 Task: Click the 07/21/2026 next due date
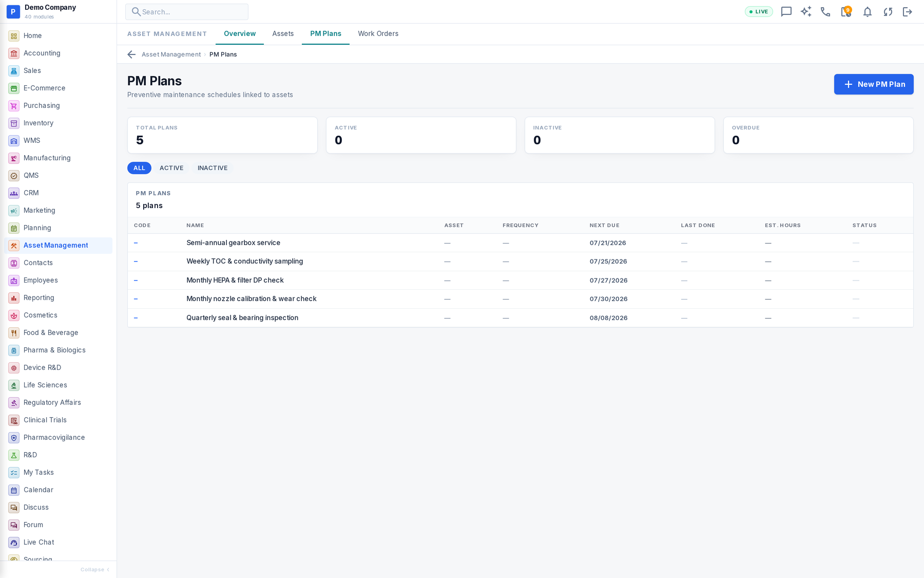pyautogui.click(x=608, y=243)
